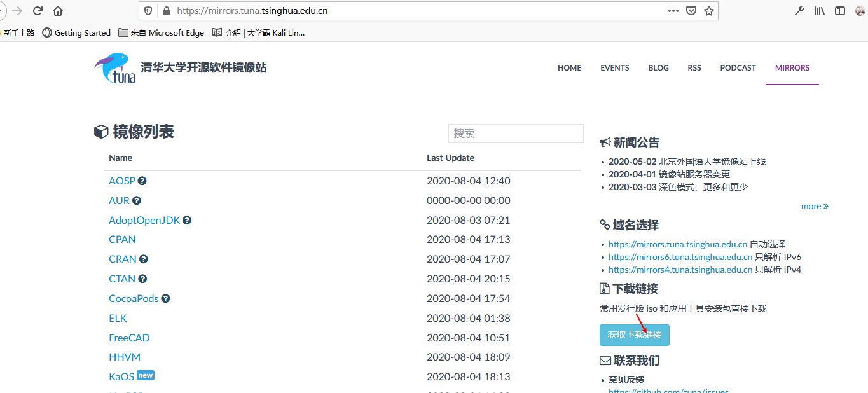868x393 pixels.
Task: Open Getting Started bookmark
Action: click(x=76, y=33)
